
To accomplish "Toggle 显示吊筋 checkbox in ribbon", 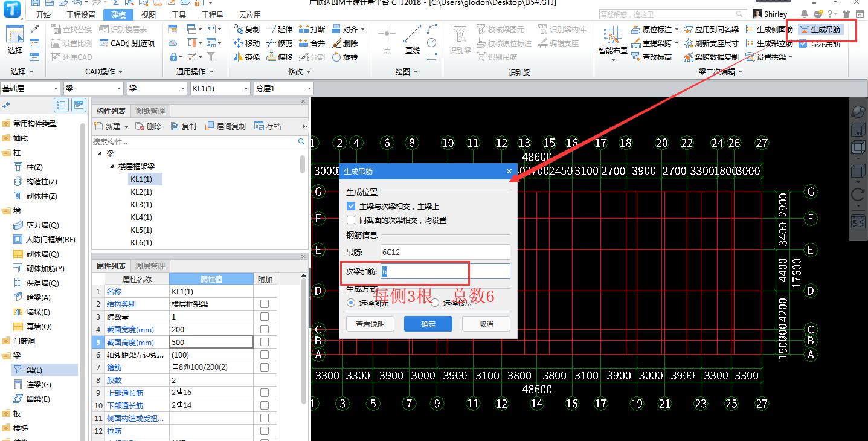I will point(803,43).
